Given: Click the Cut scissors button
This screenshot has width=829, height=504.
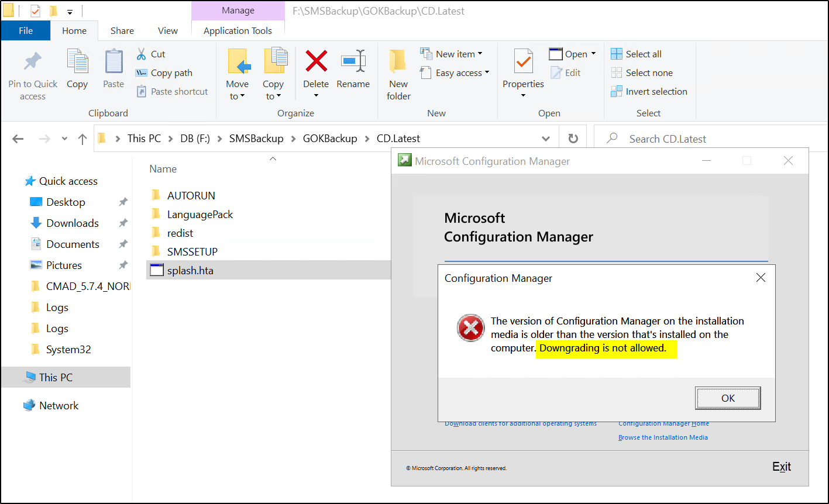Looking at the screenshot, I should 151,54.
